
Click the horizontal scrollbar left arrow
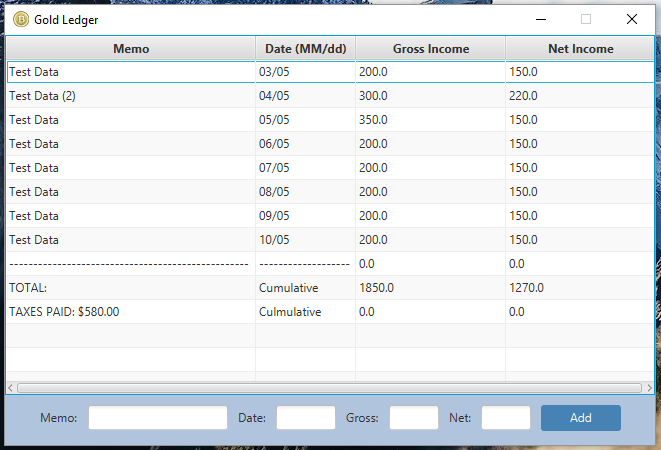11,388
